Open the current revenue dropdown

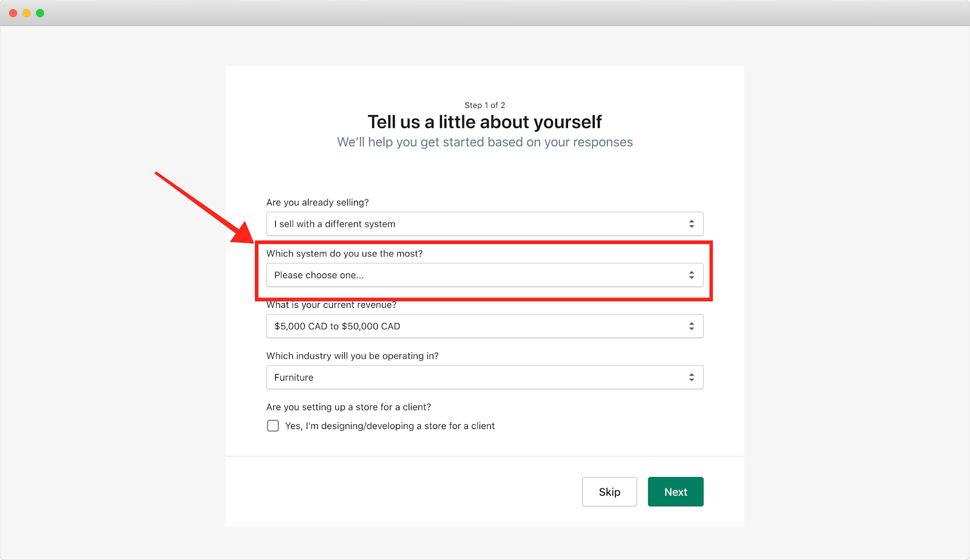pos(484,326)
